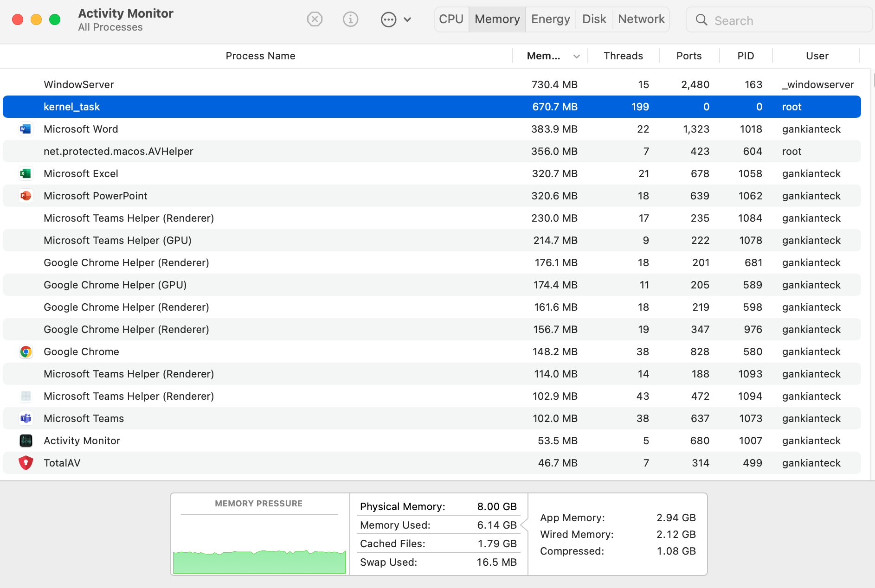
Task: Toggle Memory column sort order arrow
Action: coord(576,56)
